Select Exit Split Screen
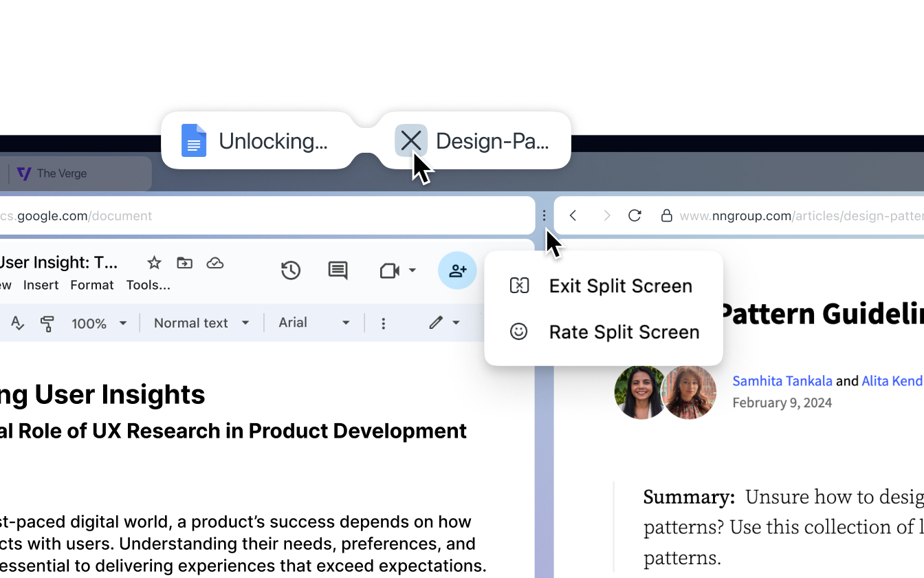This screenshot has height=578, width=924. point(619,286)
